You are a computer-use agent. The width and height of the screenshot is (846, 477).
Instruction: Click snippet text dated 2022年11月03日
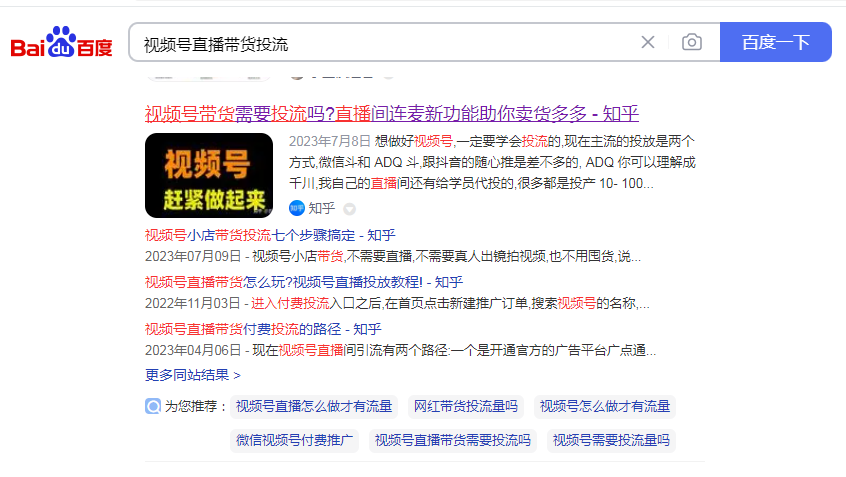tap(397, 303)
